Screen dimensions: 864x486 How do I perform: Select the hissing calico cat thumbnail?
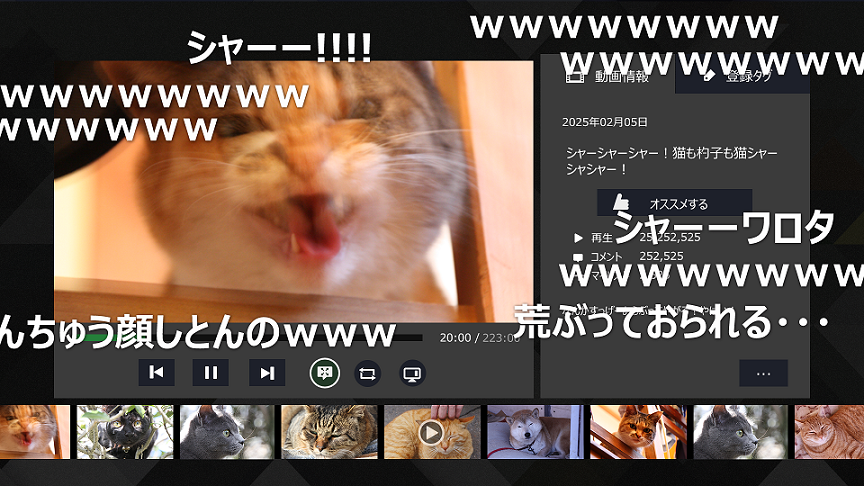point(35,432)
